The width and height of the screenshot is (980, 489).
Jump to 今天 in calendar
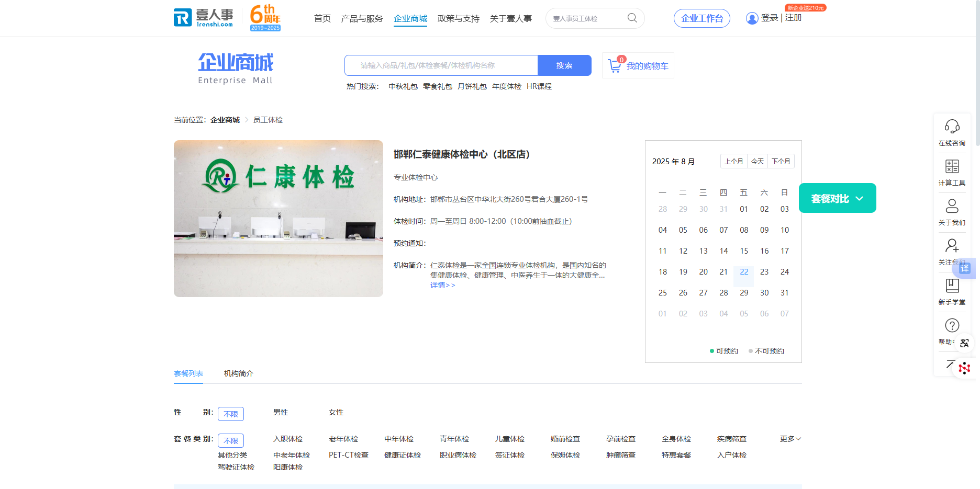coord(758,161)
